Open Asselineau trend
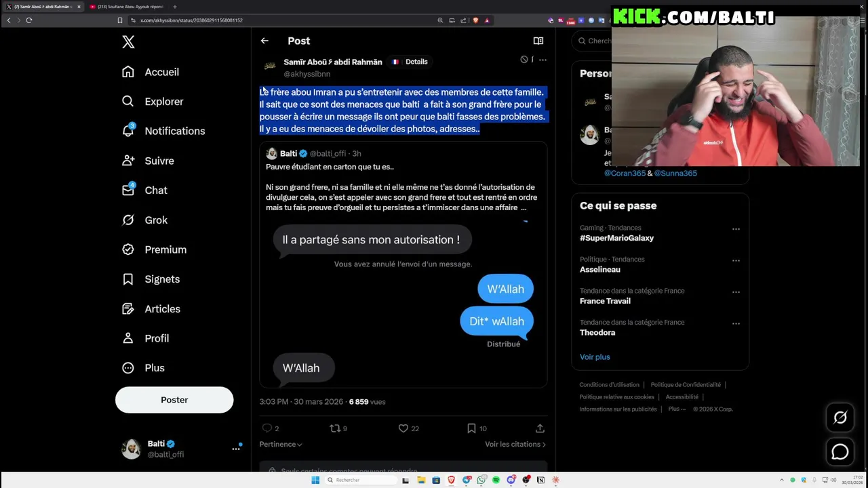The width and height of the screenshot is (868, 488). [x=600, y=270]
